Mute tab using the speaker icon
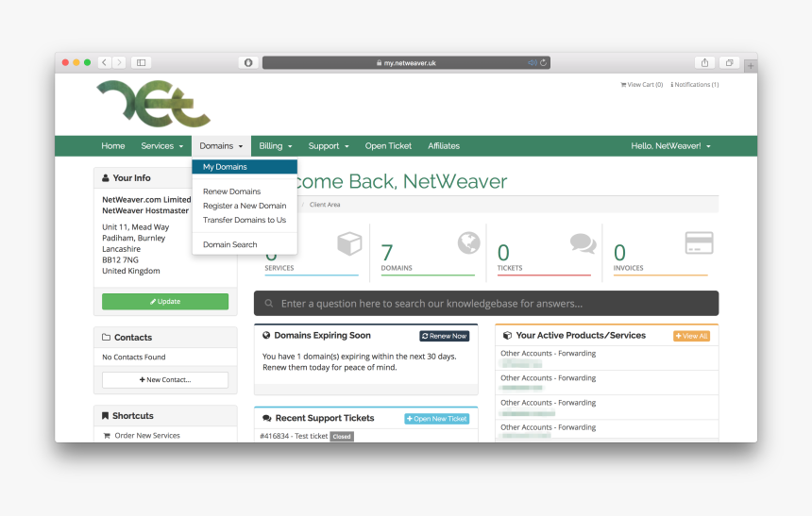 [532, 62]
